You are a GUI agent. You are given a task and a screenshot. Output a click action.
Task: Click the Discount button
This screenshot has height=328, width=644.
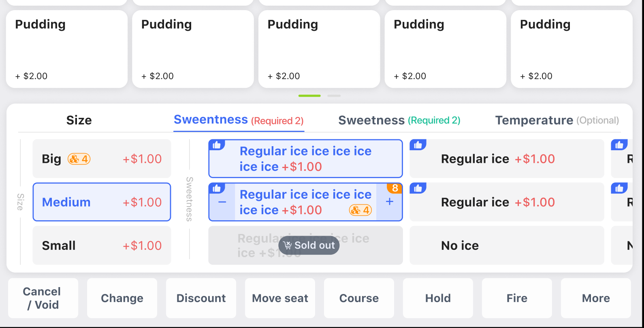pyautogui.click(x=201, y=298)
